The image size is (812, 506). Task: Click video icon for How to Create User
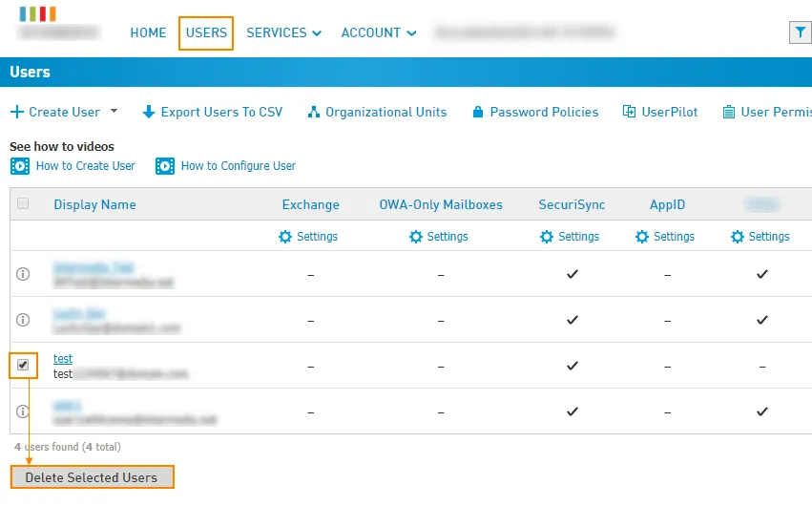[20, 166]
